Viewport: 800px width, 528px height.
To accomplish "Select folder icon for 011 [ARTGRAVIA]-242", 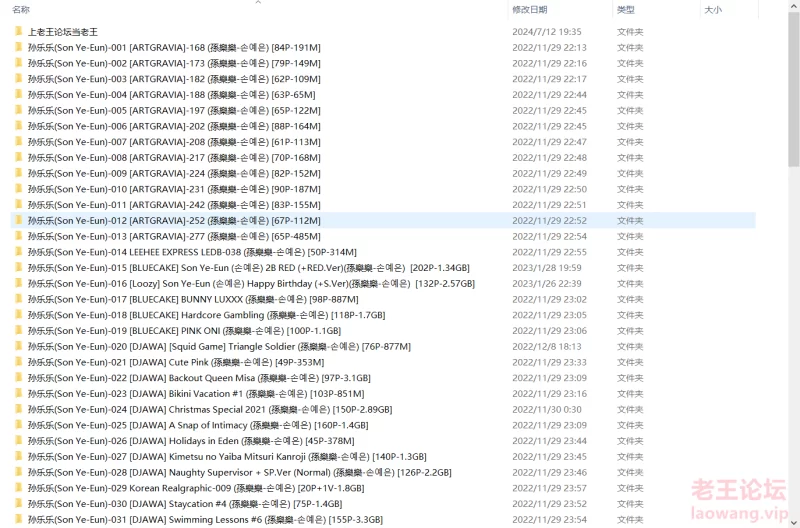I will (19, 205).
